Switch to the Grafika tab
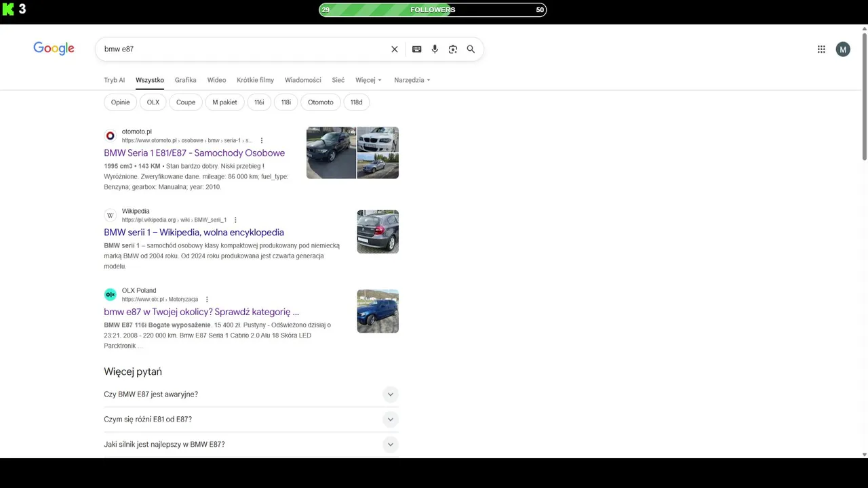 pyautogui.click(x=185, y=80)
